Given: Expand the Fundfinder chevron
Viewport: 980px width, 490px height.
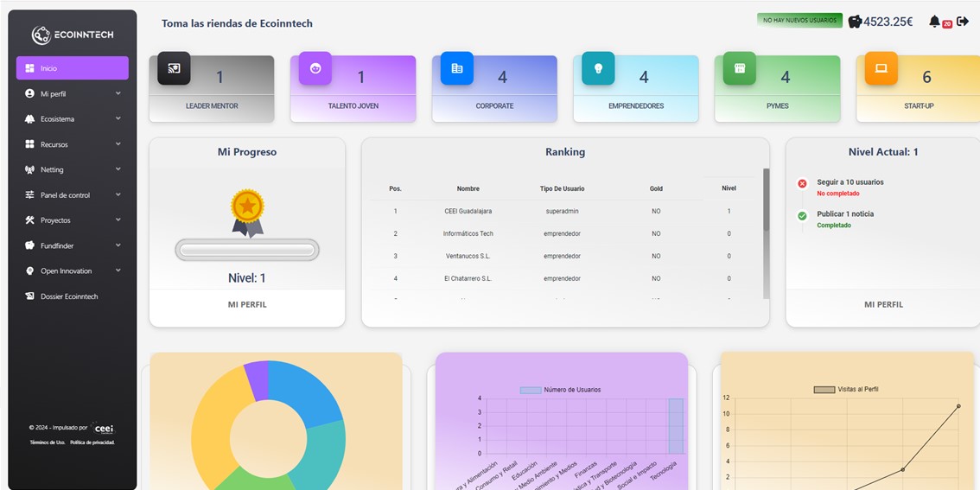Looking at the screenshot, I should click(x=118, y=245).
